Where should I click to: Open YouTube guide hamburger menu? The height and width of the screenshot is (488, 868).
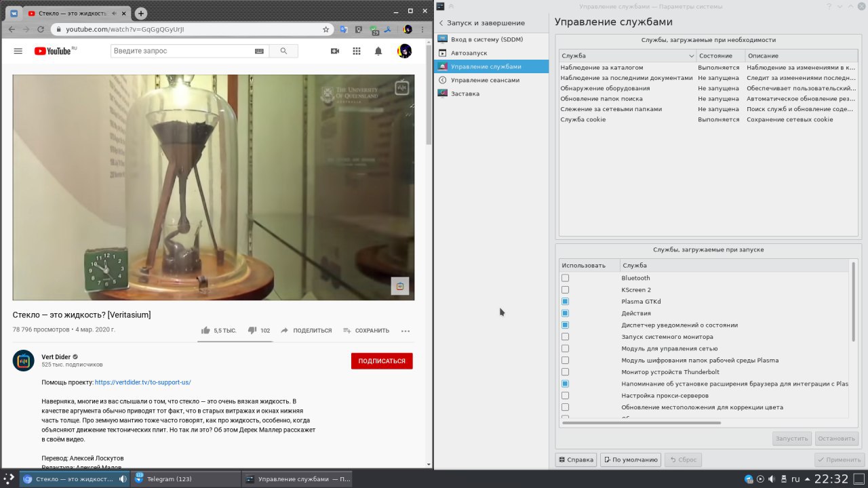click(18, 51)
